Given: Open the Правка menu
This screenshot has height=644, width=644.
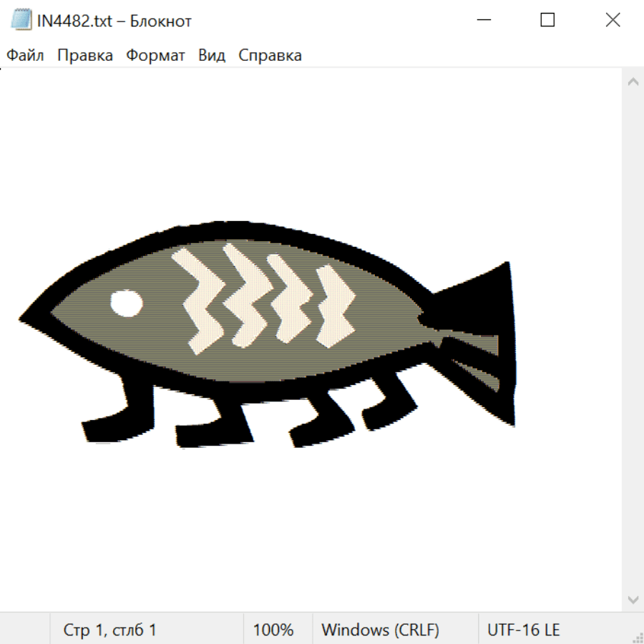Looking at the screenshot, I should point(85,56).
